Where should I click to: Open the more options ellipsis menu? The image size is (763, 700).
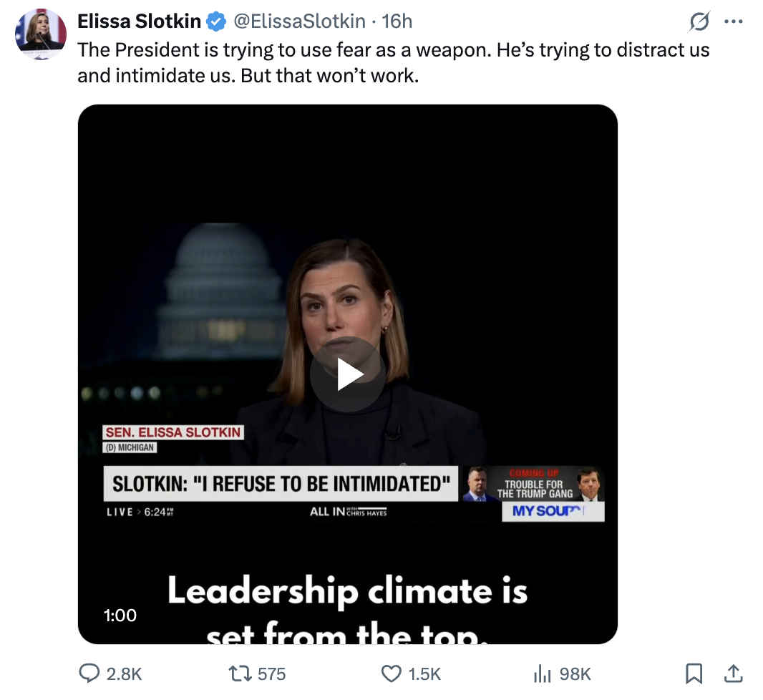pos(734,21)
